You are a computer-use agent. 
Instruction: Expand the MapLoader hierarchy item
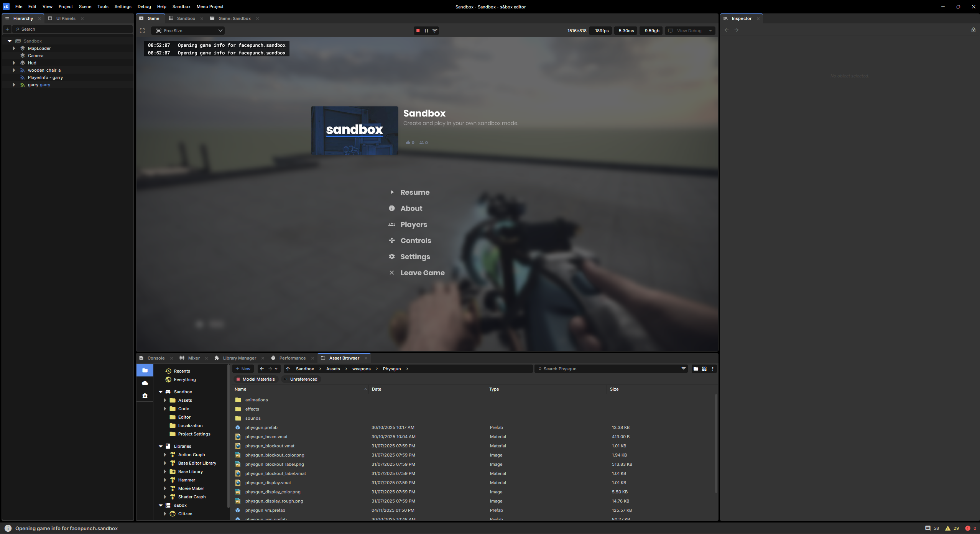(14, 48)
